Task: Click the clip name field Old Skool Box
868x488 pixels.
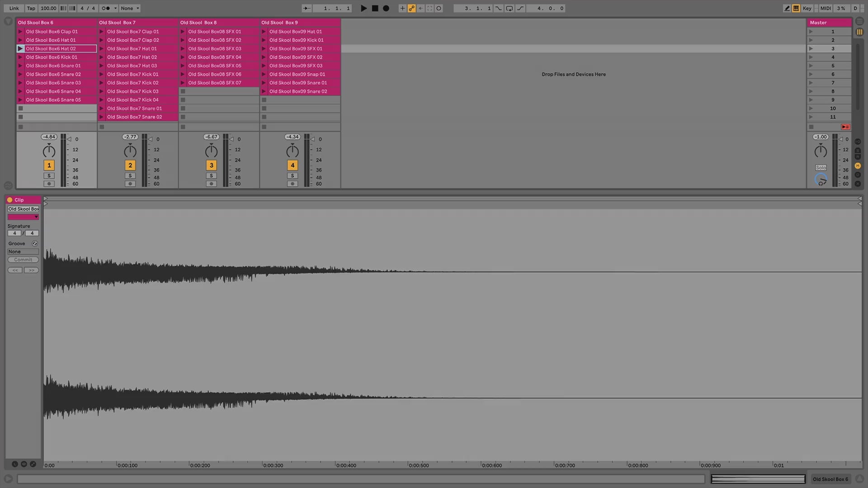Action: coord(23,209)
